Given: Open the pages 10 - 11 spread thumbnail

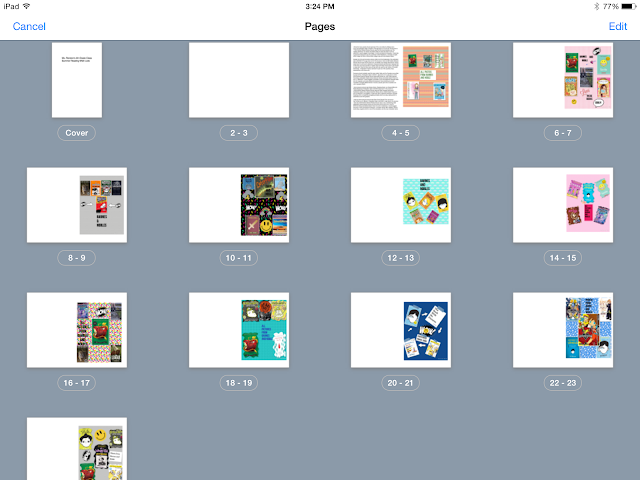Looking at the screenshot, I should [x=239, y=205].
